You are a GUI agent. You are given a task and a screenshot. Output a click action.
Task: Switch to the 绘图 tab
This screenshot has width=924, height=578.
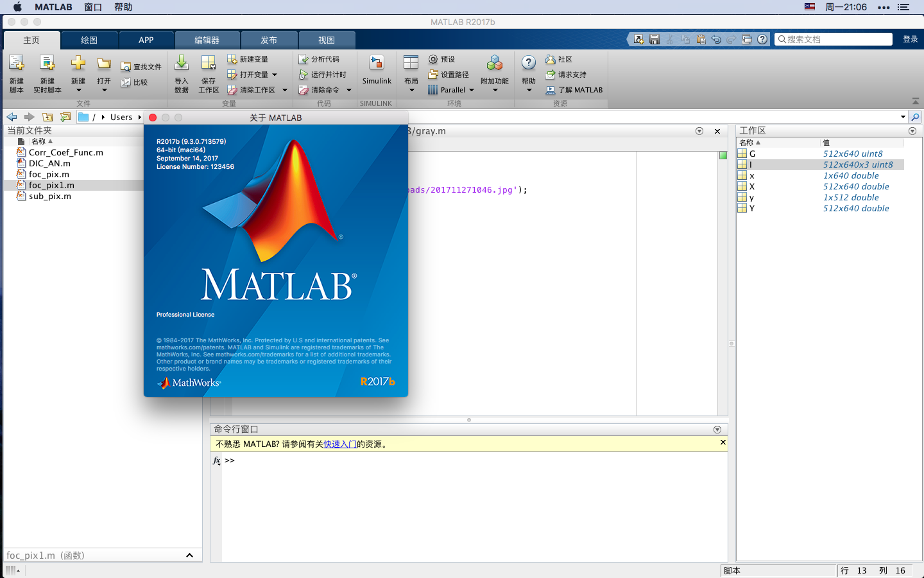click(89, 40)
